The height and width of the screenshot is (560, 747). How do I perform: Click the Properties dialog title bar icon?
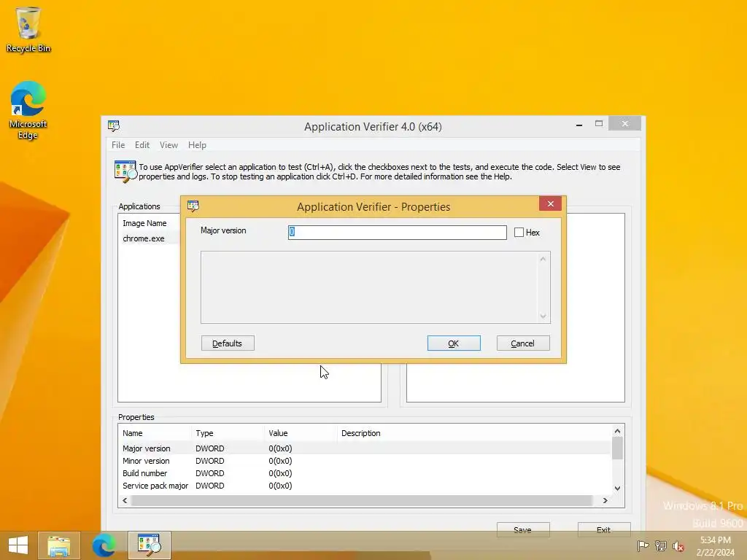(193, 206)
